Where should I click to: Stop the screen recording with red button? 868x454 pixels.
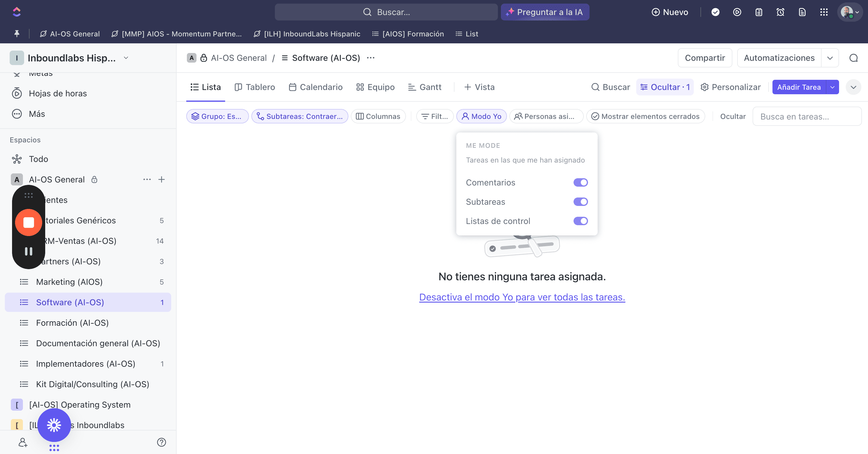click(29, 222)
